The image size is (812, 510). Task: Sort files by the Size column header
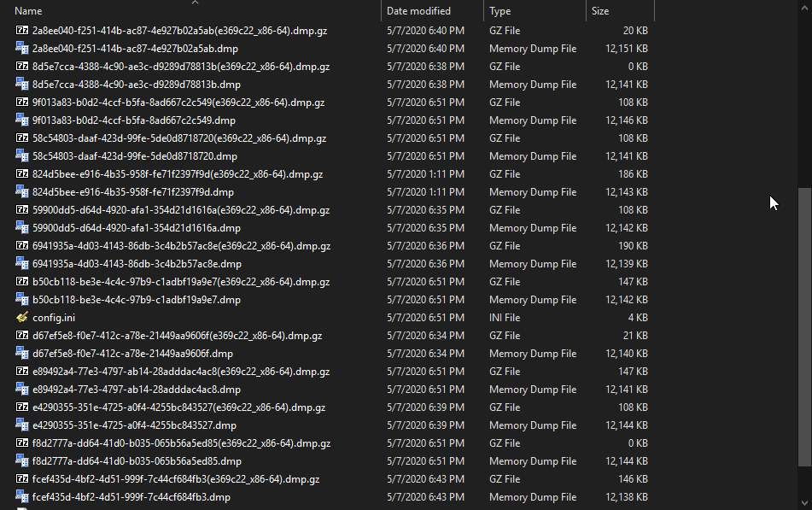click(600, 11)
